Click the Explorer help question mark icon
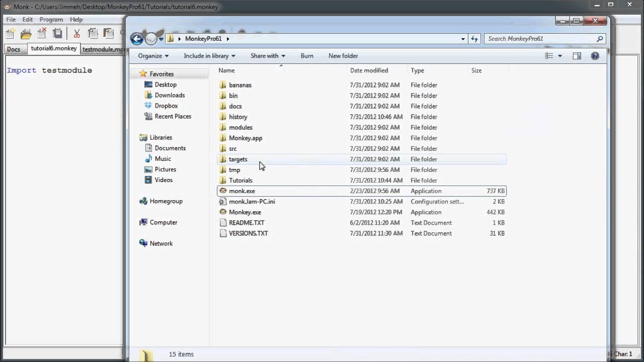644x362 pixels. pos(595,56)
